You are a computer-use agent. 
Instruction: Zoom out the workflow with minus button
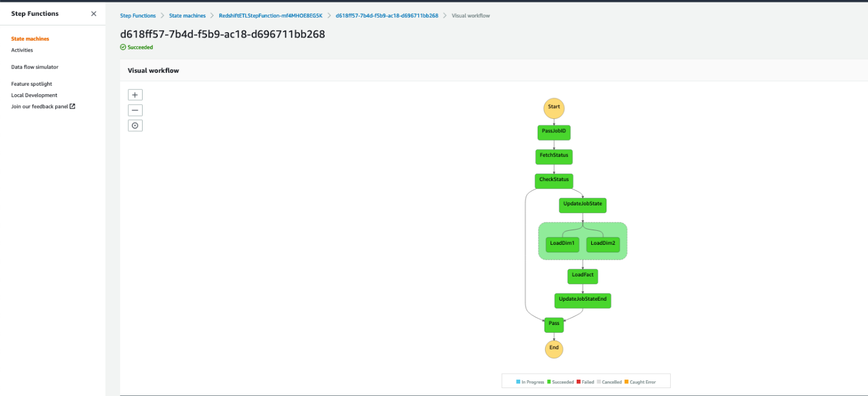tap(135, 111)
